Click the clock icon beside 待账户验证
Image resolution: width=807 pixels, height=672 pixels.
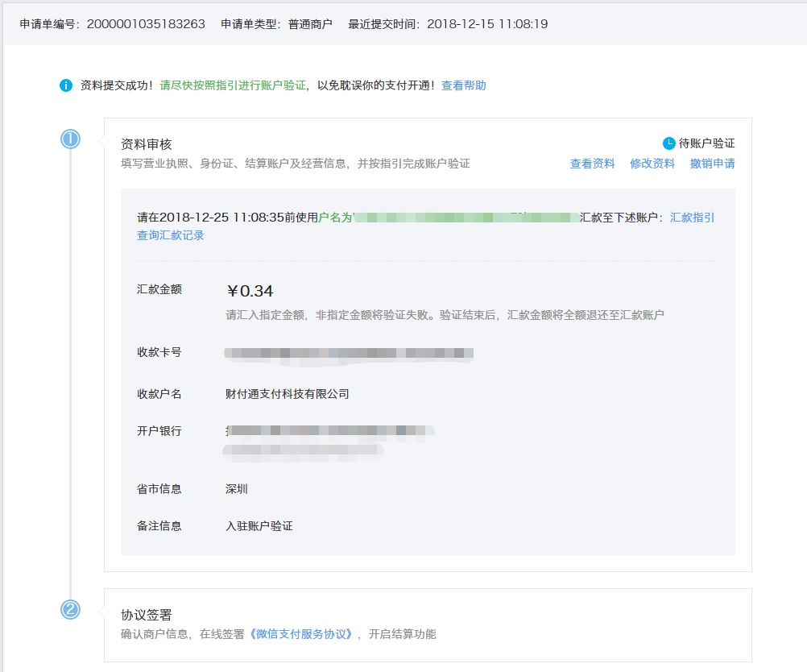(x=668, y=143)
